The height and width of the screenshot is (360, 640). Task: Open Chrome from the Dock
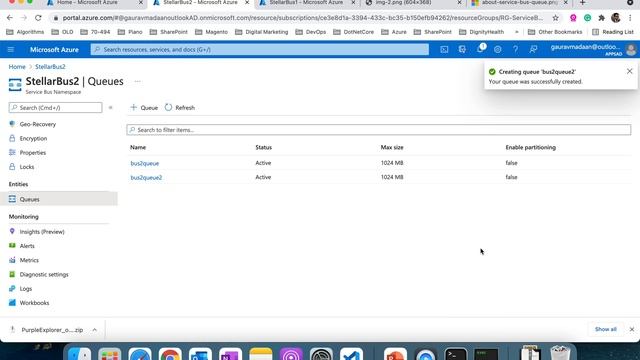170,354
